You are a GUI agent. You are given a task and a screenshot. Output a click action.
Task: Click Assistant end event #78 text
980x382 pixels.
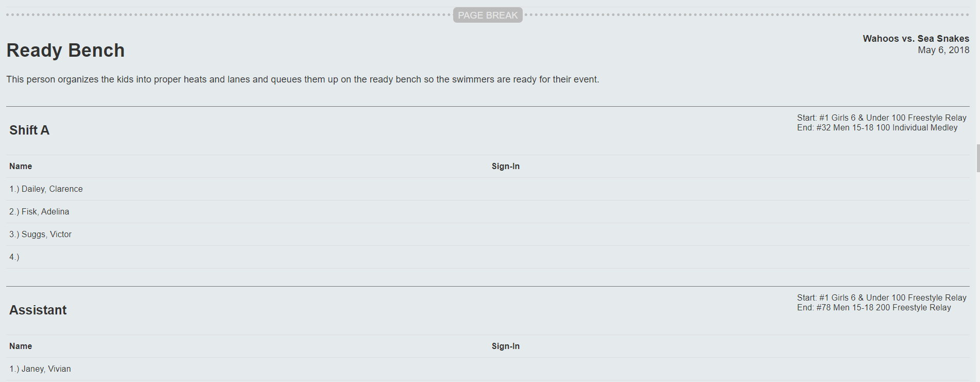(874, 308)
